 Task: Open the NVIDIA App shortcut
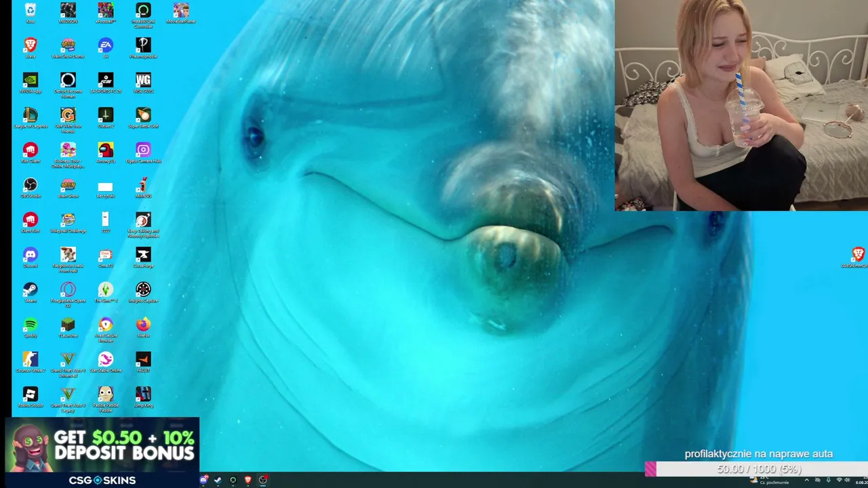pyautogui.click(x=30, y=83)
